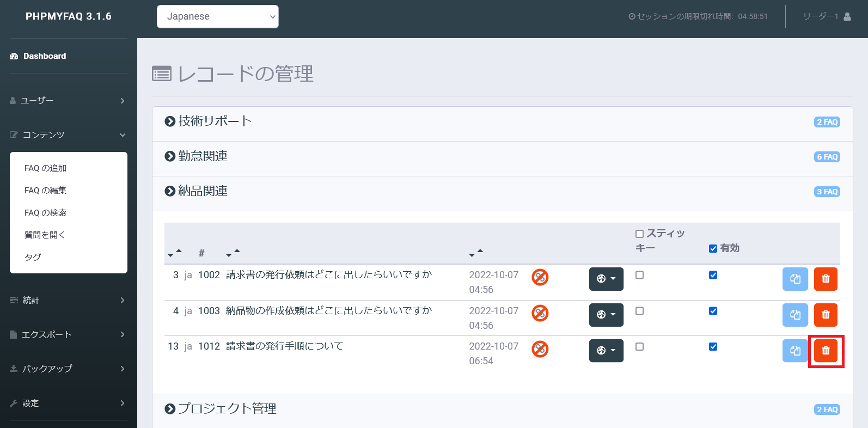Toggle the 有効 header checkbox
Screen dimensions: 868x428
click(713, 248)
